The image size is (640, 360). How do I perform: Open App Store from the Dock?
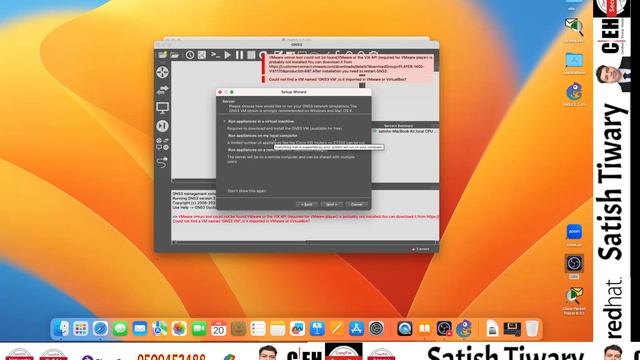coord(356,329)
